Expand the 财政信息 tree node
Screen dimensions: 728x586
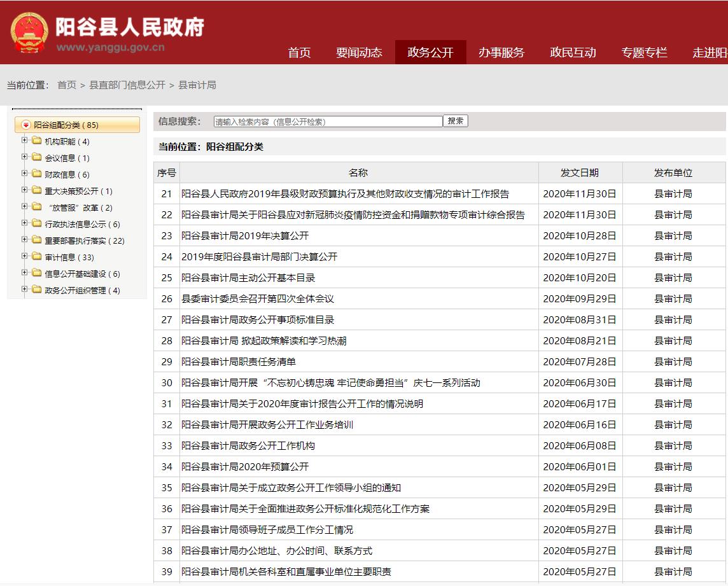pyautogui.click(x=25, y=173)
